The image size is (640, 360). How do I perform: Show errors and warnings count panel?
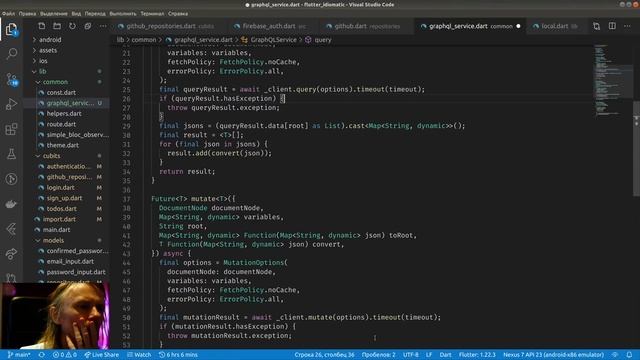pyautogui.click(x=64, y=355)
